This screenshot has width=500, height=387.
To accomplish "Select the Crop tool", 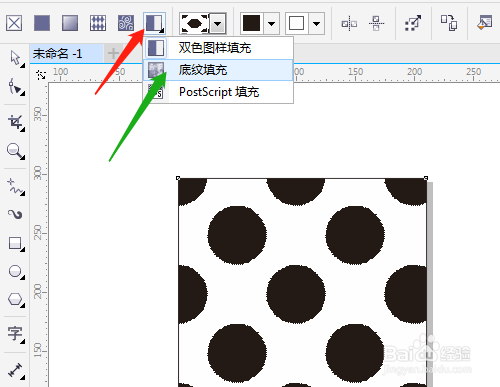I will point(15,123).
